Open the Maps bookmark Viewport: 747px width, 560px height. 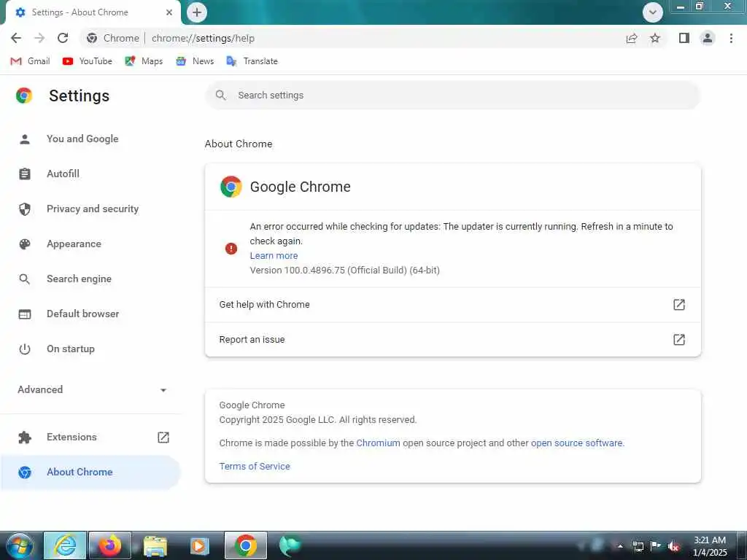144,61
